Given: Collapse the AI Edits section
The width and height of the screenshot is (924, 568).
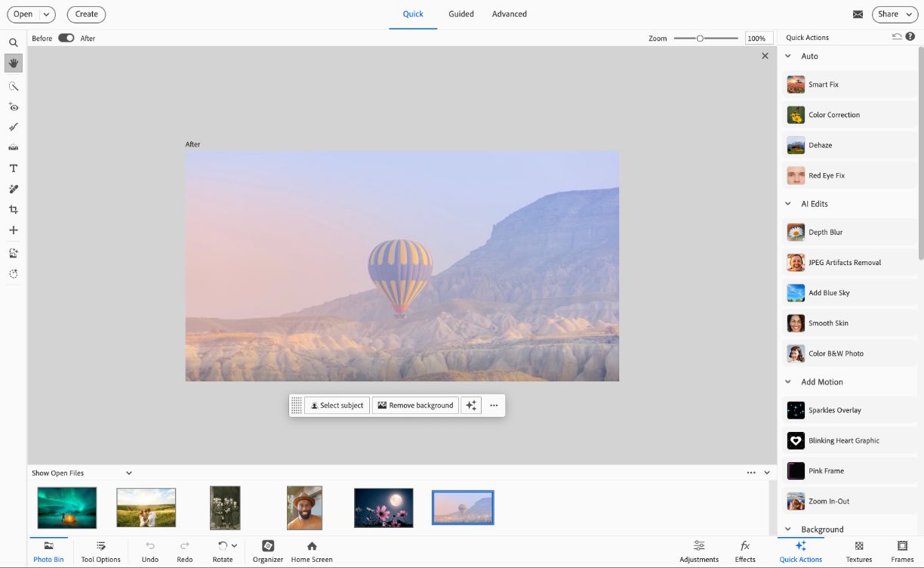Looking at the screenshot, I should point(788,204).
